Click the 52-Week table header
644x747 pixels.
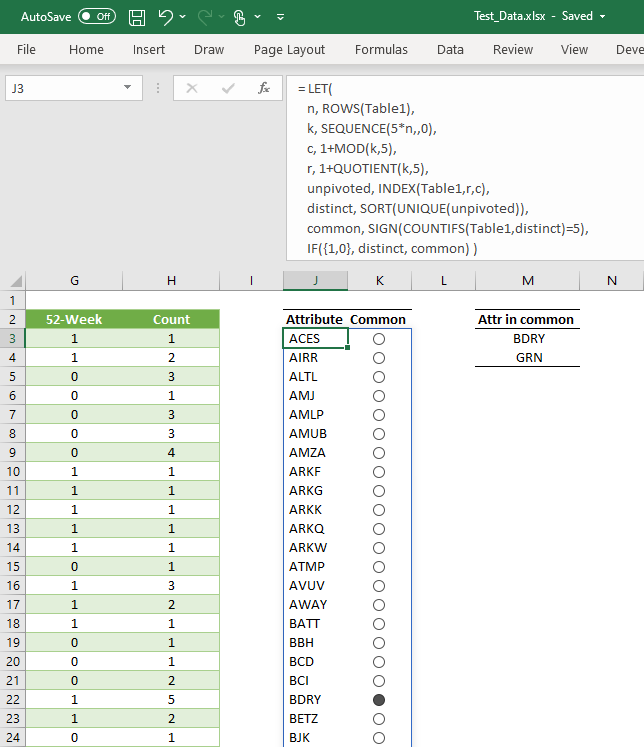click(74, 319)
